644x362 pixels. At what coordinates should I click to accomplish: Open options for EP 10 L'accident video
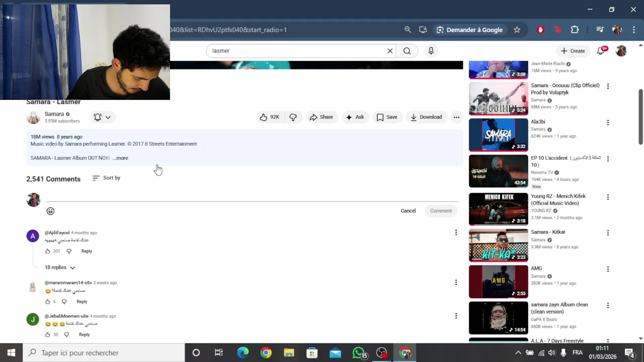[x=608, y=158]
